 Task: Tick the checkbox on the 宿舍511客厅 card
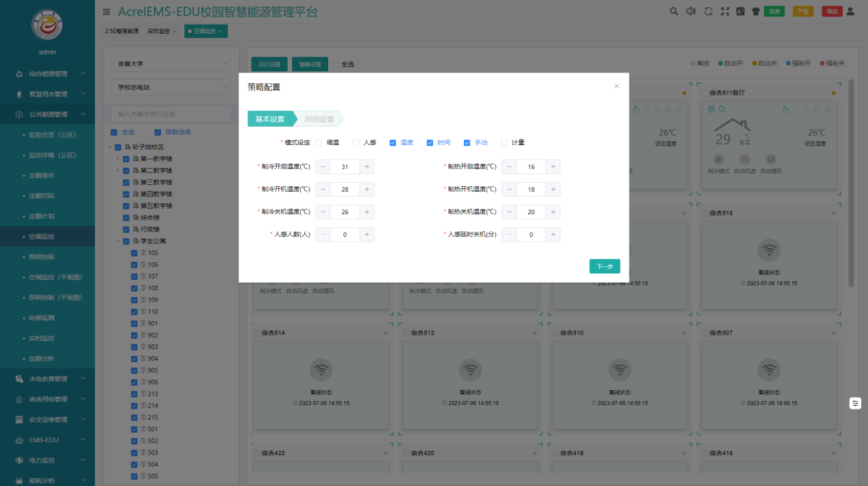705,93
